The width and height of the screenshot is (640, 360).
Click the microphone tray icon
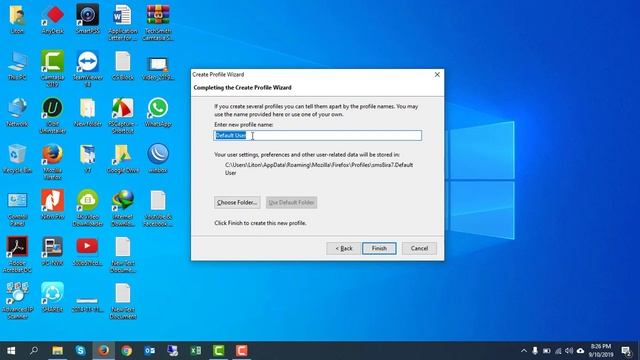(535, 351)
